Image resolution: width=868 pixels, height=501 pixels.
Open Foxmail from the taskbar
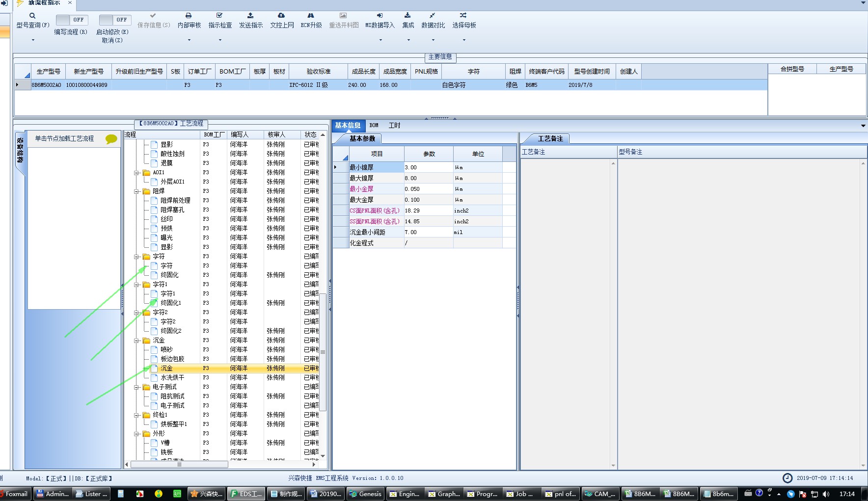click(x=15, y=494)
